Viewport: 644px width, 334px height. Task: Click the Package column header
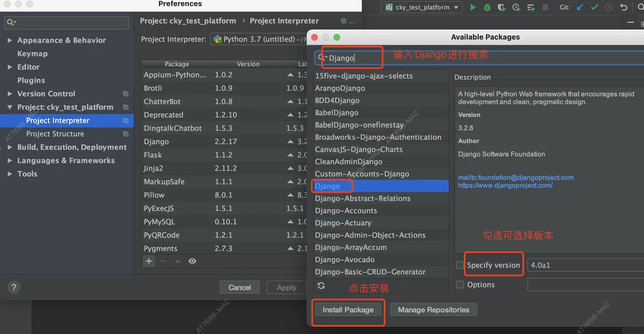click(177, 64)
